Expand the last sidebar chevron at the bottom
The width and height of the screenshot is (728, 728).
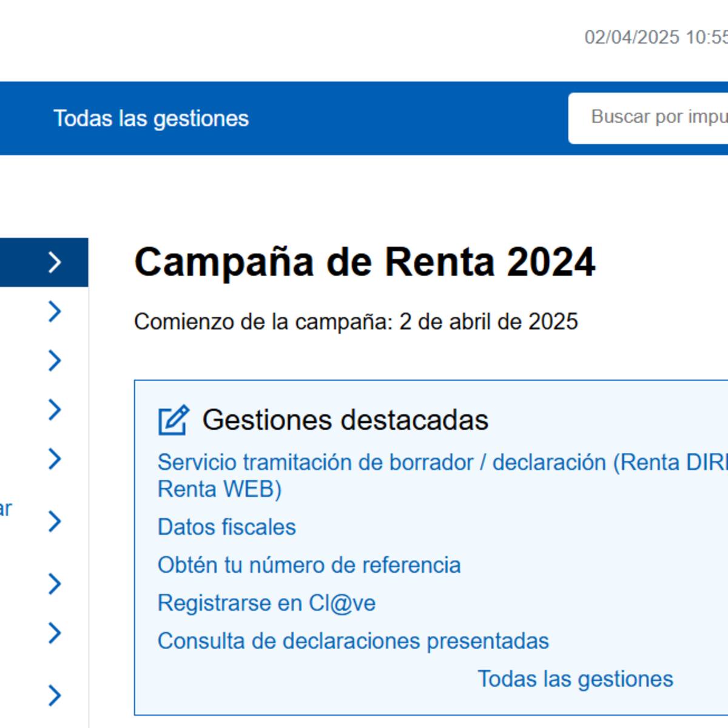55,695
